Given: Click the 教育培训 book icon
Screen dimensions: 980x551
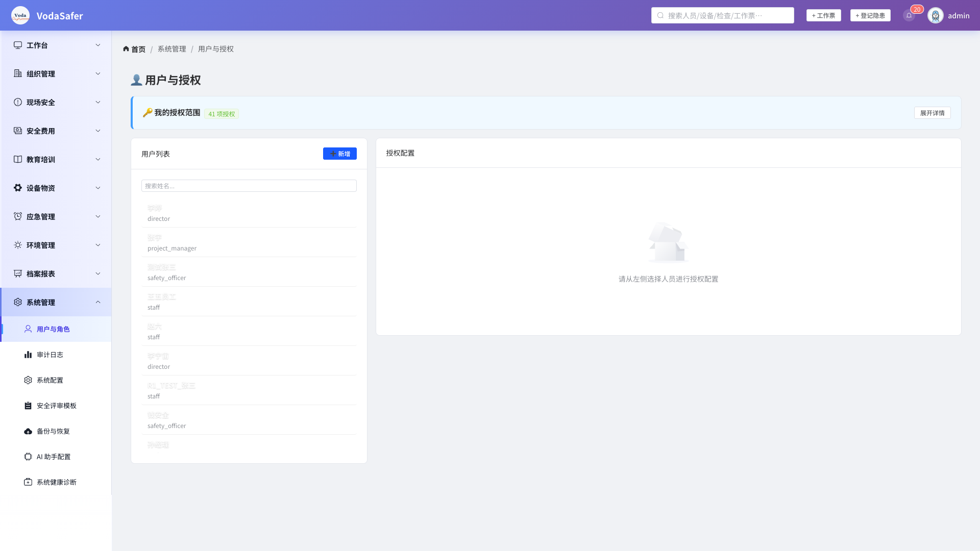Looking at the screenshot, I should [x=18, y=159].
